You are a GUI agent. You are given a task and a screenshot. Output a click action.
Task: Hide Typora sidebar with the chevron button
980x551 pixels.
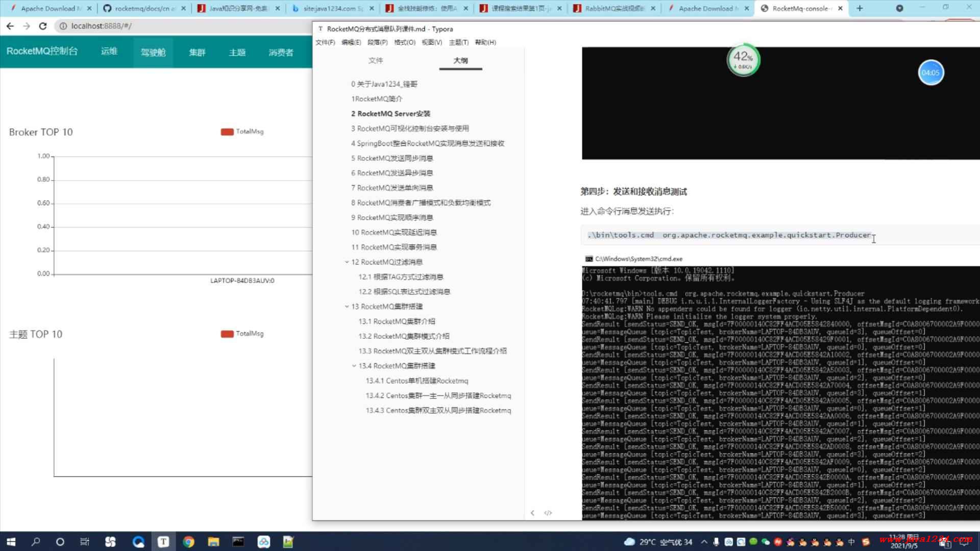click(532, 513)
